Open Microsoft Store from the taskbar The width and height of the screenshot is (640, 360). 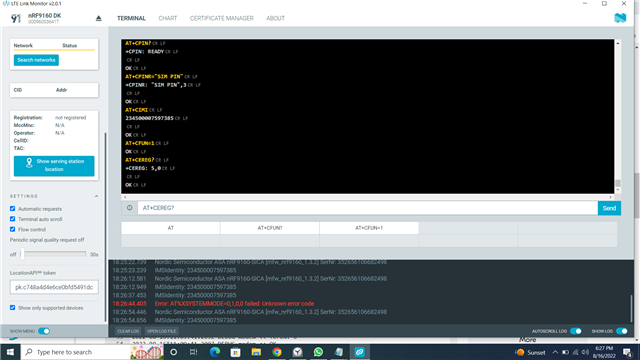(x=236, y=352)
